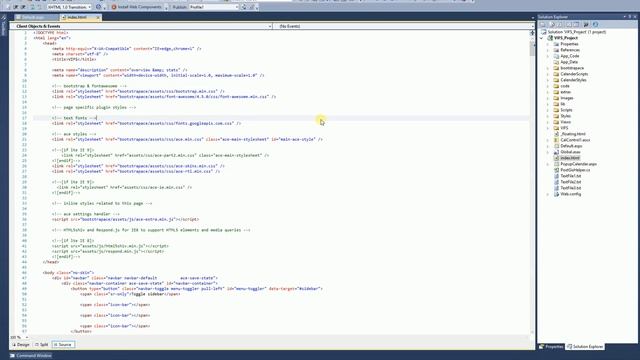Viewport: 640px width, 360px height.
Task: Select the index.html editor tab
Action: (77, 18)
